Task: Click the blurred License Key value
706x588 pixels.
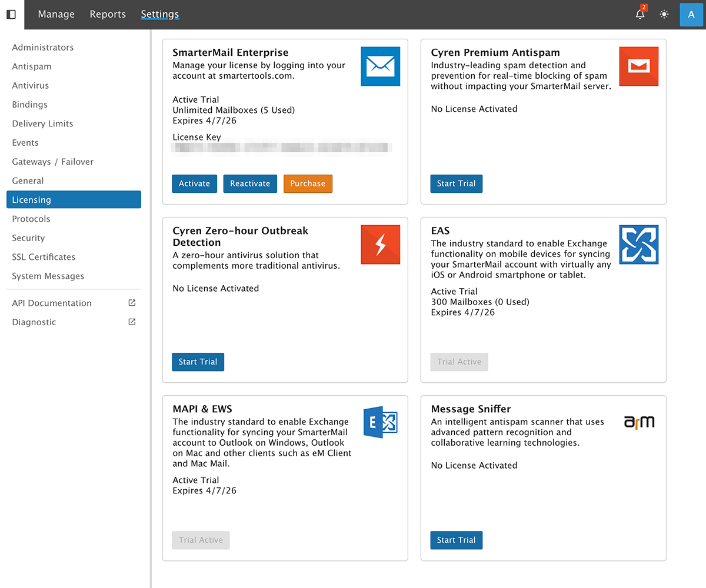Action: pos(282,147)
